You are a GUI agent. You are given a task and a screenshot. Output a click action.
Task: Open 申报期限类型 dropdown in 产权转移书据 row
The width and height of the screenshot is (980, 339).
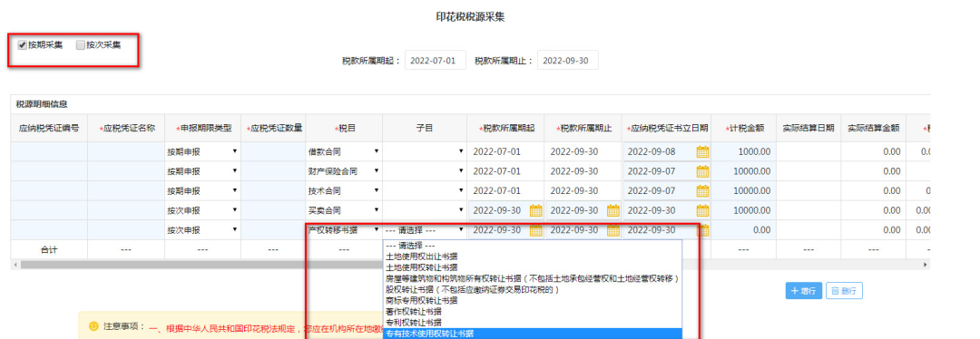(201, 229)
